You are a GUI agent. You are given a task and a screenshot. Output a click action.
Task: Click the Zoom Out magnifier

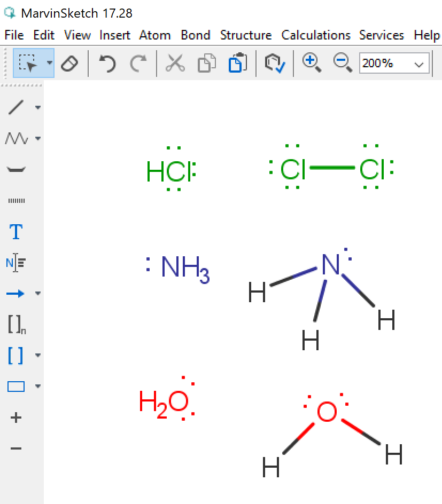pos(342,63)
